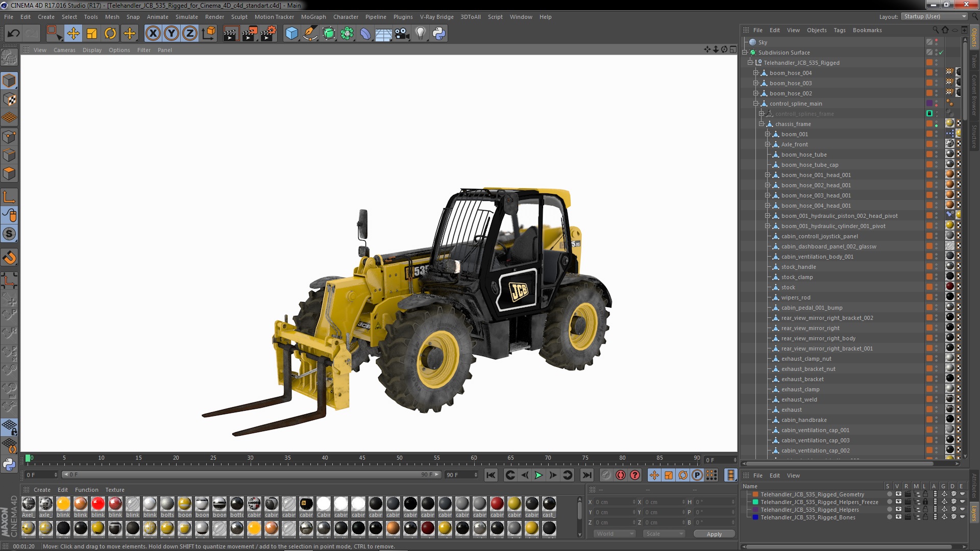Go to end of animation
Viewport: 980px width, 551px height.
(587, 475)
